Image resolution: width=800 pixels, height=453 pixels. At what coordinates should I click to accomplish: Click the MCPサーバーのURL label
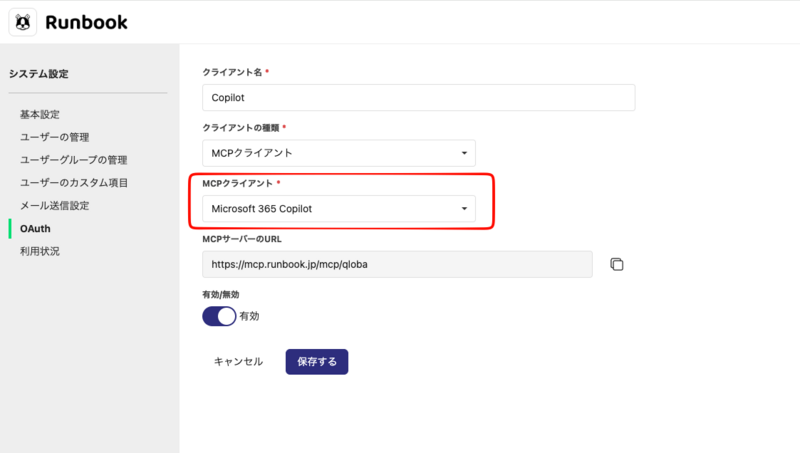point(242,239)
